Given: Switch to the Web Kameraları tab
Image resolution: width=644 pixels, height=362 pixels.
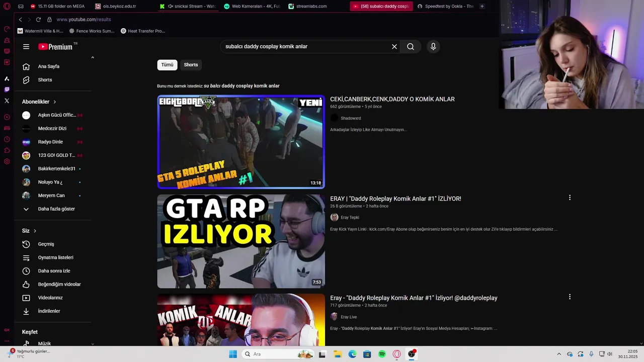Looking at the screenshot, I should click(x=252, y=7).
